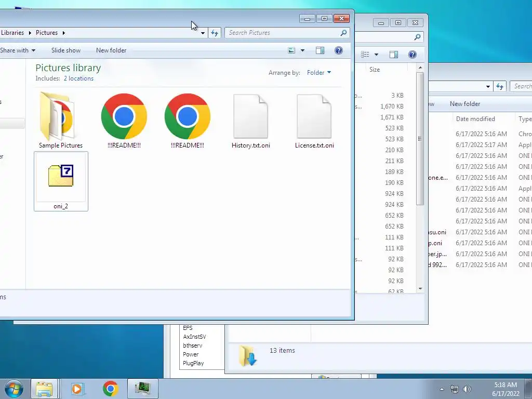Toggle preview pane in middle Explorer window
The width and height of the screenshot is (532, 399).
(394, 55)
